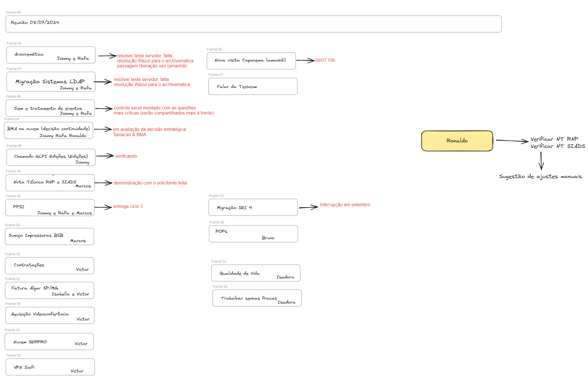Click 'Johnny e Rafa' in the Archivemática card
The width and height of the screenshot is (588, 378).
click(x=73, y=58)
